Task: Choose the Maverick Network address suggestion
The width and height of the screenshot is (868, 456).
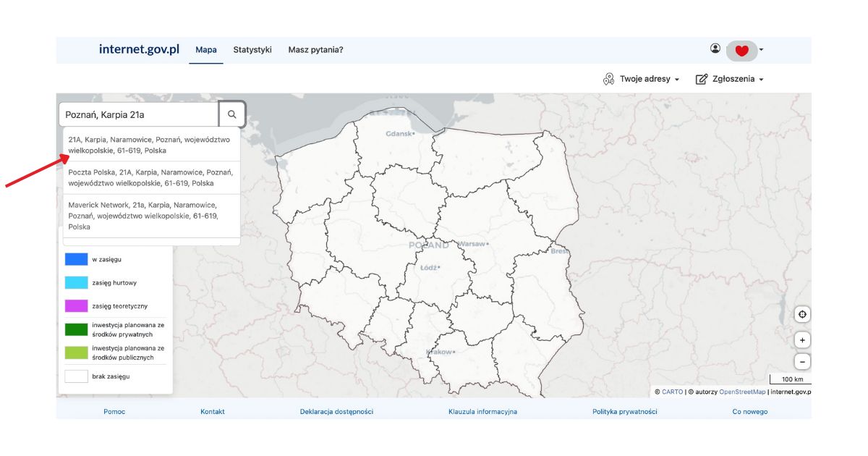Action: 150,216
